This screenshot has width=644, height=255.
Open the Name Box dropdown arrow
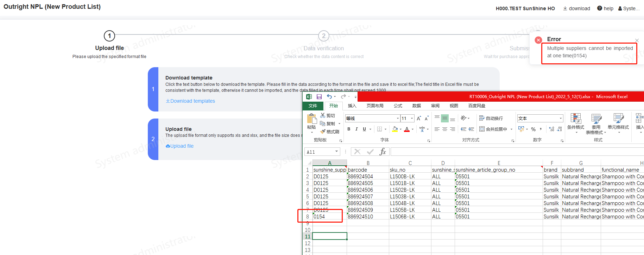pyautogui.click(x=336, y=152)
